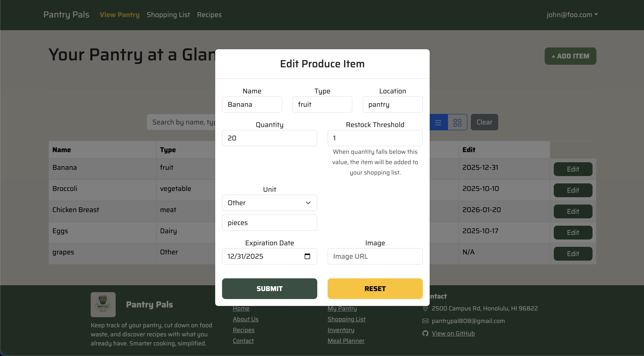This screenshot has width=644, height=356.
Task: Activate the highlighted blue view toggle
Action: tap(438, 122)
